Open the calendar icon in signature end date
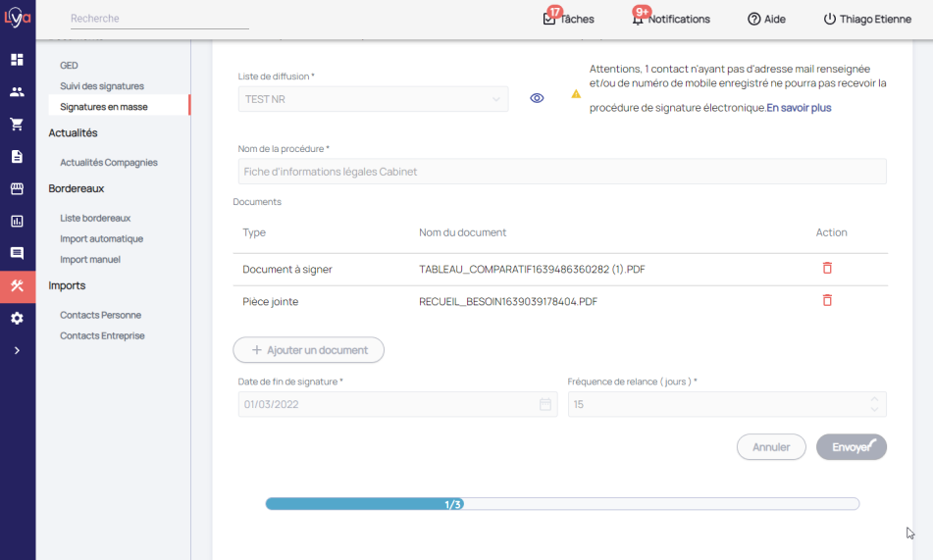The image size is (933, 560). coord(545,404)
